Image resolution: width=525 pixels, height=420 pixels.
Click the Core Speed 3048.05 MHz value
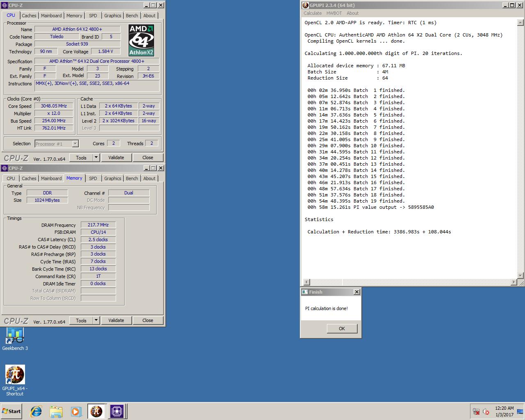(x=54, y=106)
